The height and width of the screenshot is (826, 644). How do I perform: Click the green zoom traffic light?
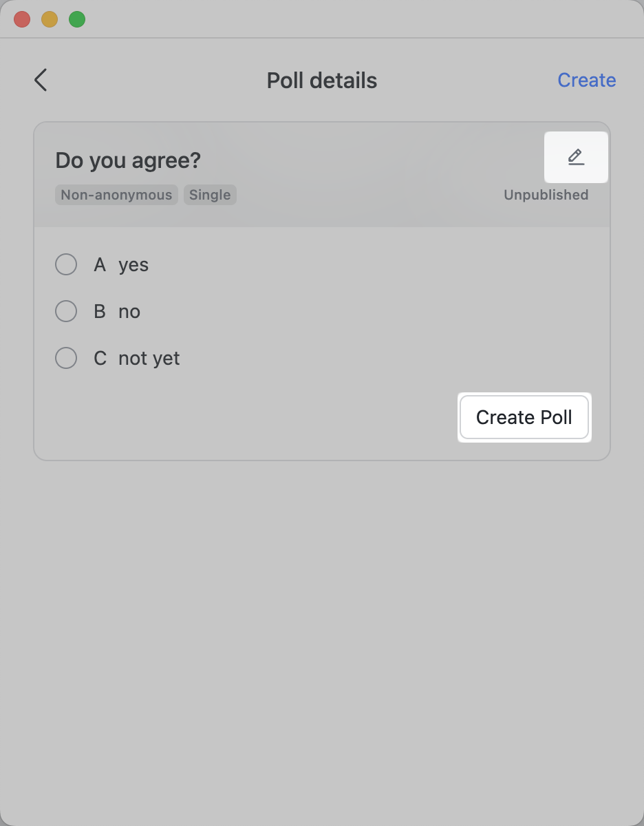coord(77,19)
